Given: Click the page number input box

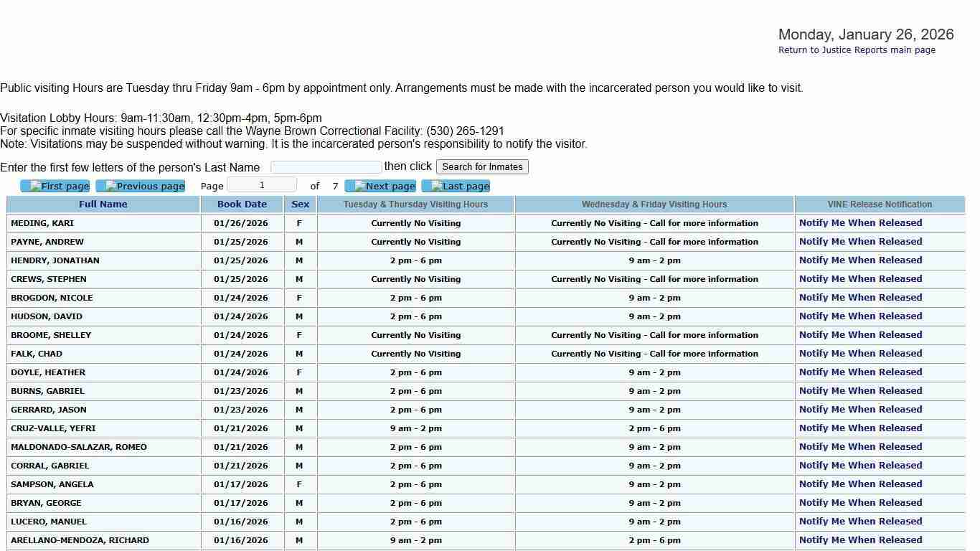Looking at the screenshot, I should tap(262, 185).
